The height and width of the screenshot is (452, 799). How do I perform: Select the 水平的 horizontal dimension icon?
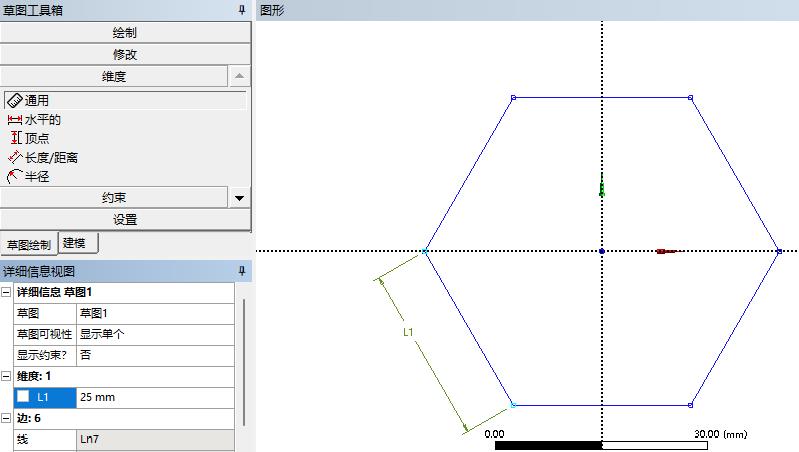click(15, 120)
